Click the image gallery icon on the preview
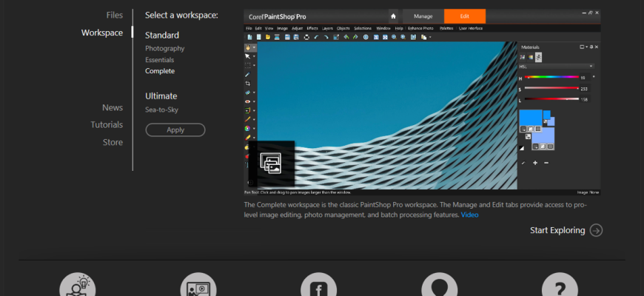Viewport: 644px width, 296px height. tap(271, 163)
